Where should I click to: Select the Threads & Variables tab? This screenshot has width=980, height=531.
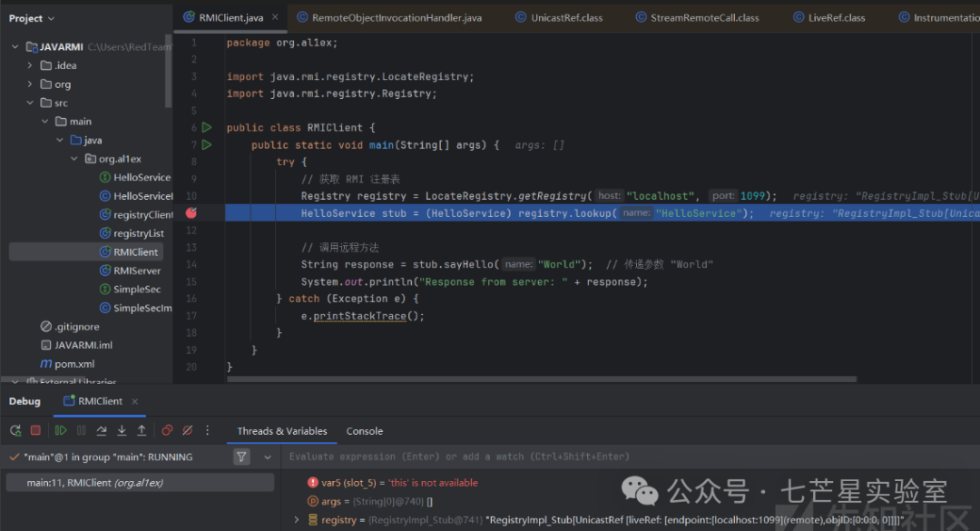point(282,431)
